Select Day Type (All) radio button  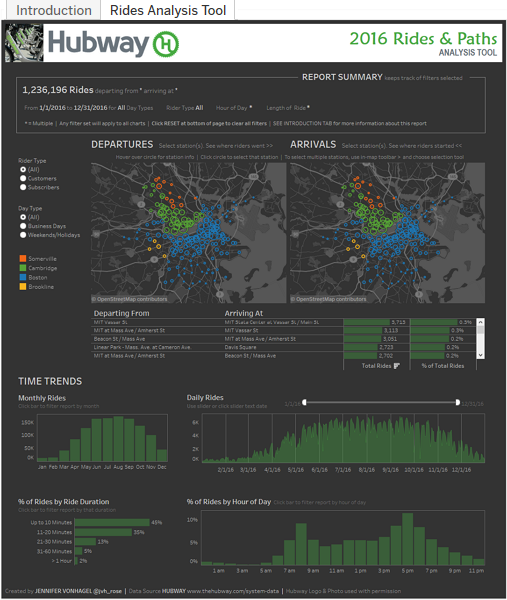[23, 217]
